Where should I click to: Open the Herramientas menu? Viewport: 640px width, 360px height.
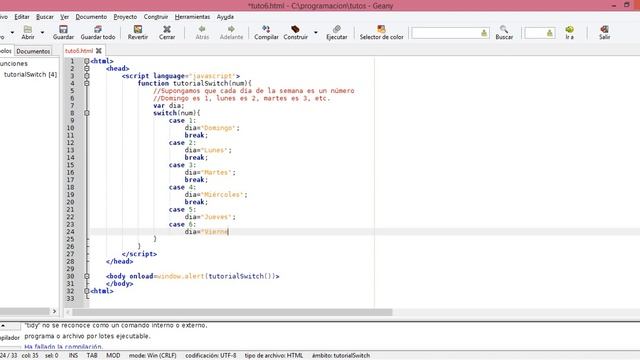point(192,17)
